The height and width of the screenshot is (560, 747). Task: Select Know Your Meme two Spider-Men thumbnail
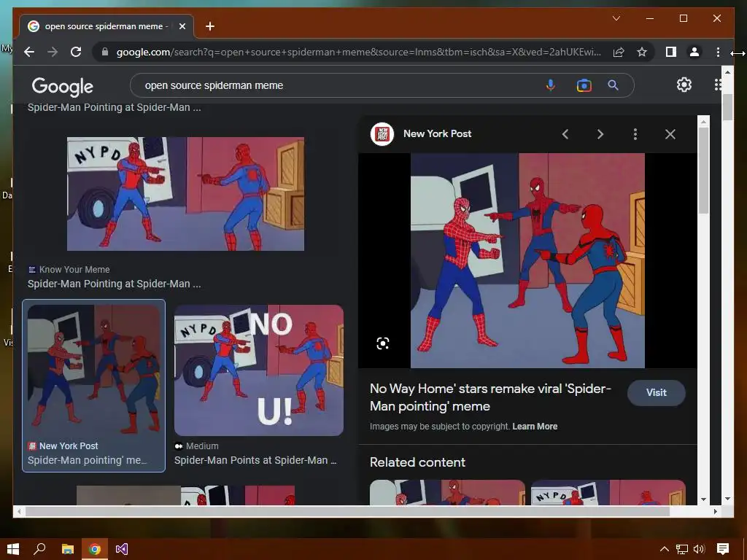click(185, 194)
